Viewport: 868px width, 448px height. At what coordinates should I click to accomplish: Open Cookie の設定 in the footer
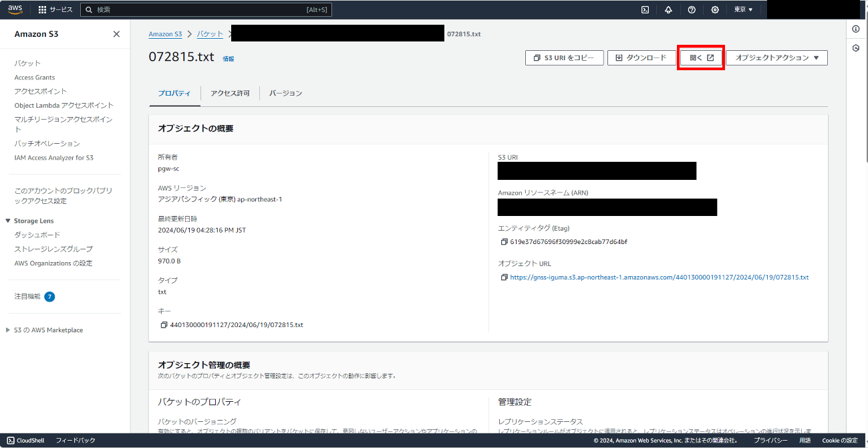[x=840, y=441]
